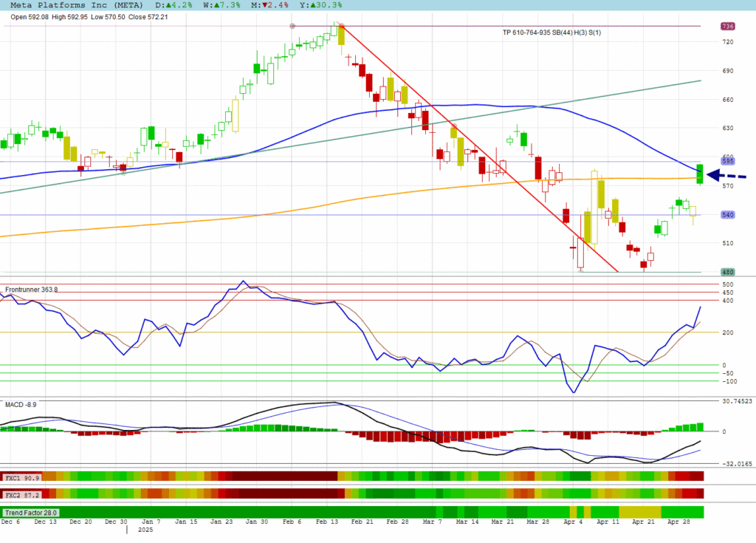Click the Meta Platforms Inc (META) title
Viewport: 756px width, 543px height.
[x=77, y=5]
